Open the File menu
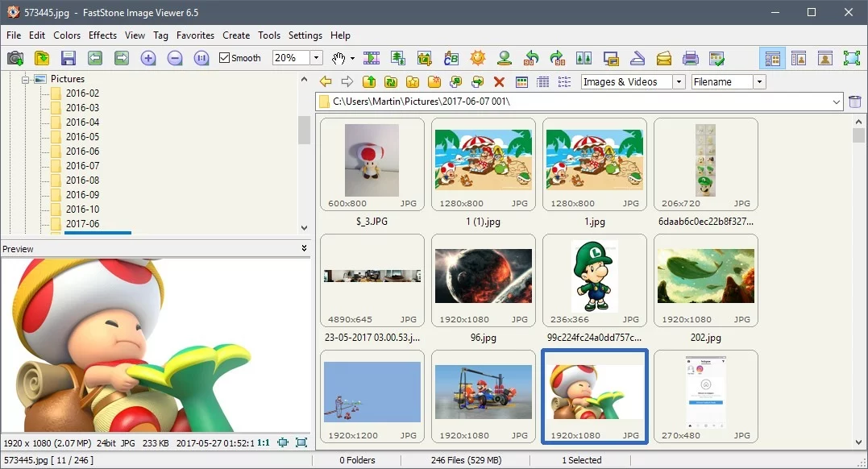The height and width of the screenshot is (469, 868). point(14,35)
